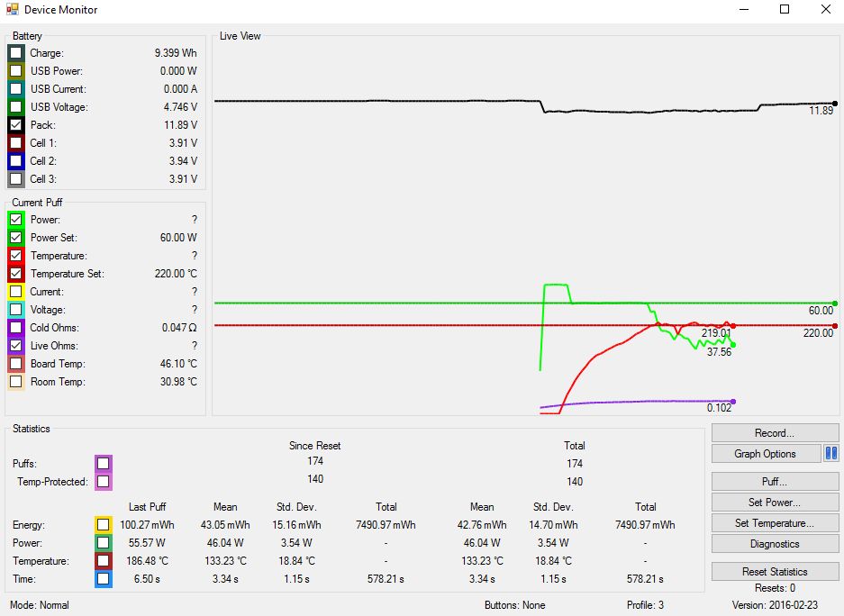Screen dimensions: 844x616
Task: Open Graph Options
Action: (x=766, y=454)
